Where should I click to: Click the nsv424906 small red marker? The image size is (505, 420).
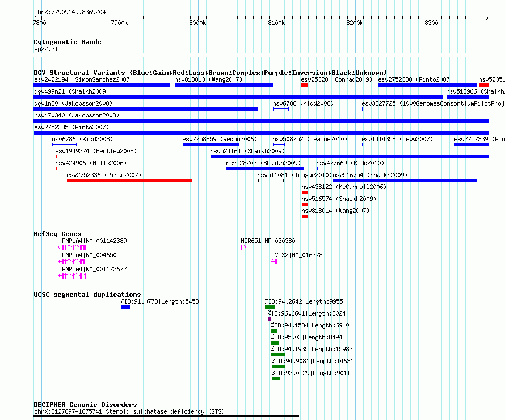coord(56,169)
